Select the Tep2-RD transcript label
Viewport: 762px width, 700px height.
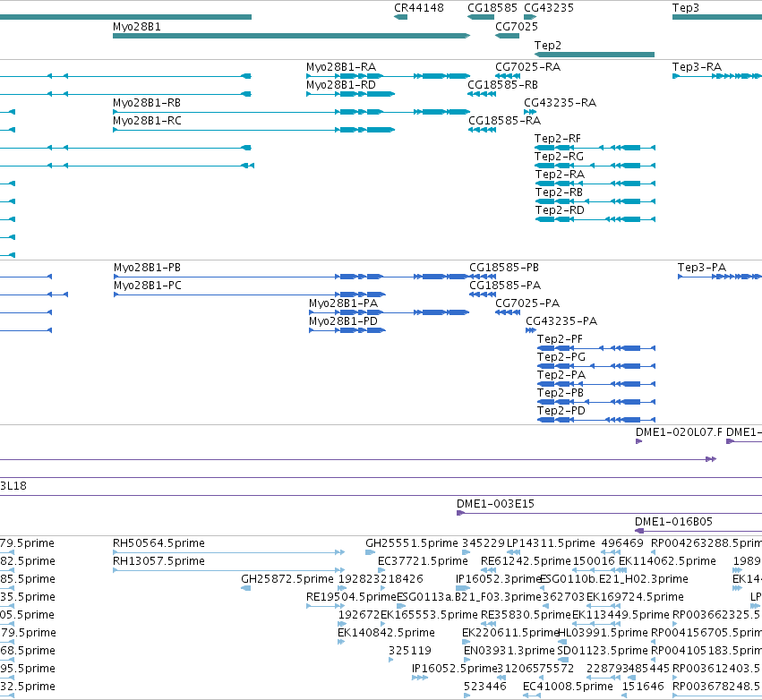pyautogui.click(x=560, y=210)
